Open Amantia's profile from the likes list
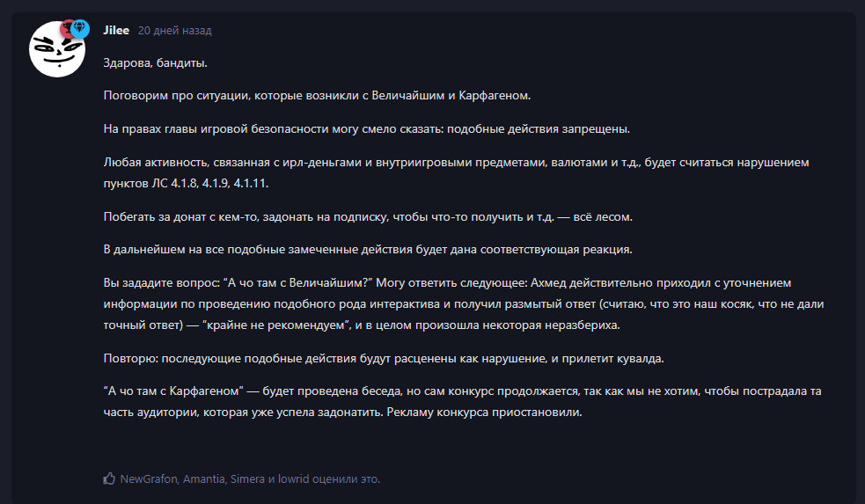Screen dimensions: 865x504 [204, 478]
